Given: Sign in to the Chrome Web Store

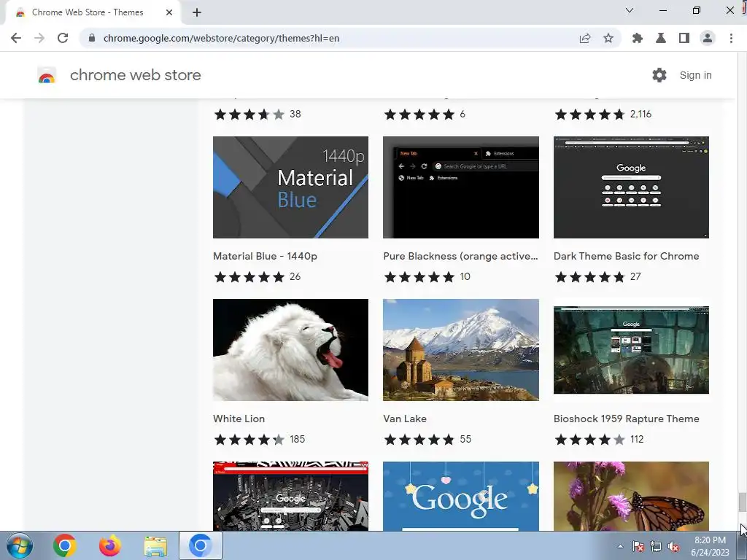Looking at the screenshot, I should coord(695,75).
